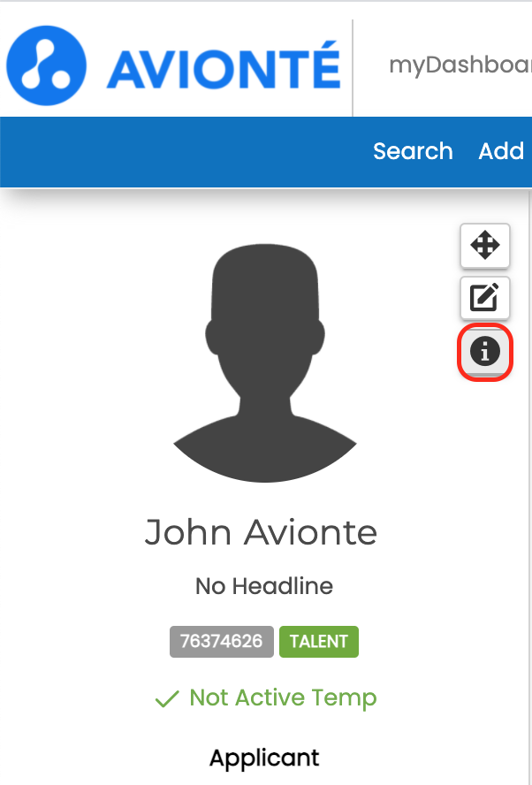Click the Not Active Temp status

coord(284,697)
